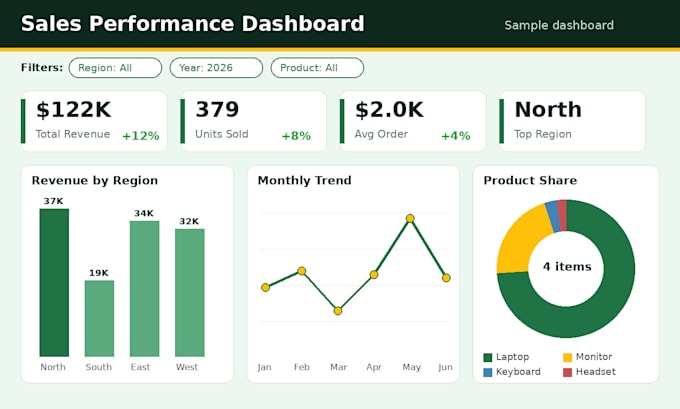Click the red Headset donut segment
The image size is (680, 409).
[x=562, y=215]
